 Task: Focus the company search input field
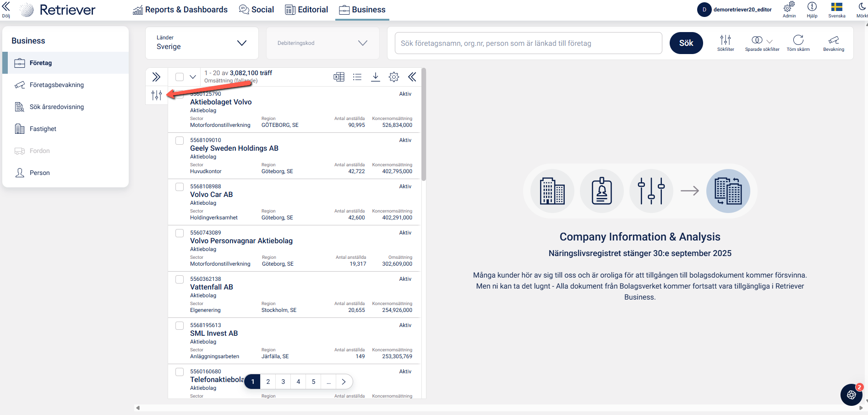(528, 43)
